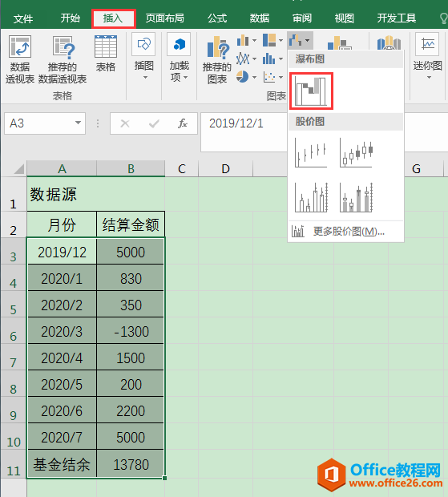Viewport: 448px width, 497px height.
Task: Click the hierarchy treemap chart icon
Action: (269, 40)
